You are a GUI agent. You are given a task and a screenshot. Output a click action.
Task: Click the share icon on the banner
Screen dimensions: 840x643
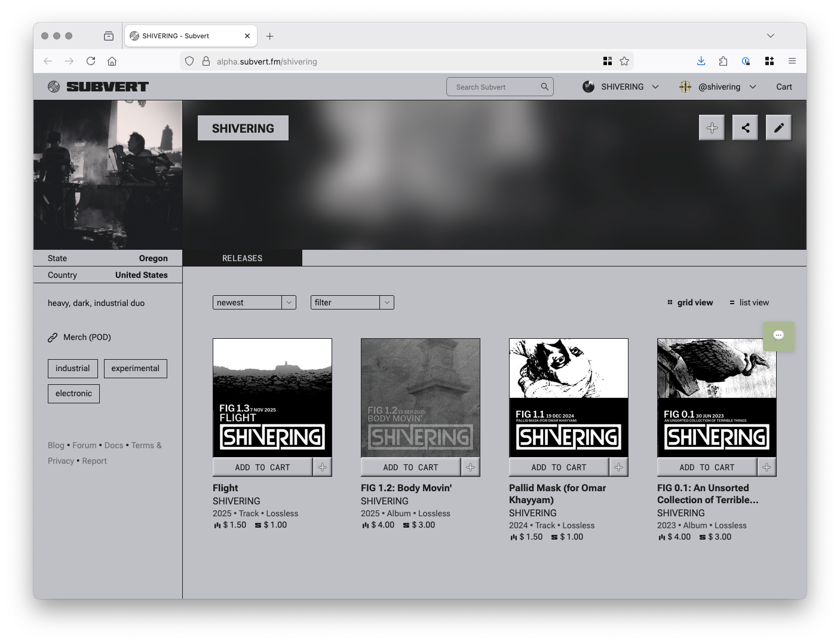[x=745, y=128]
